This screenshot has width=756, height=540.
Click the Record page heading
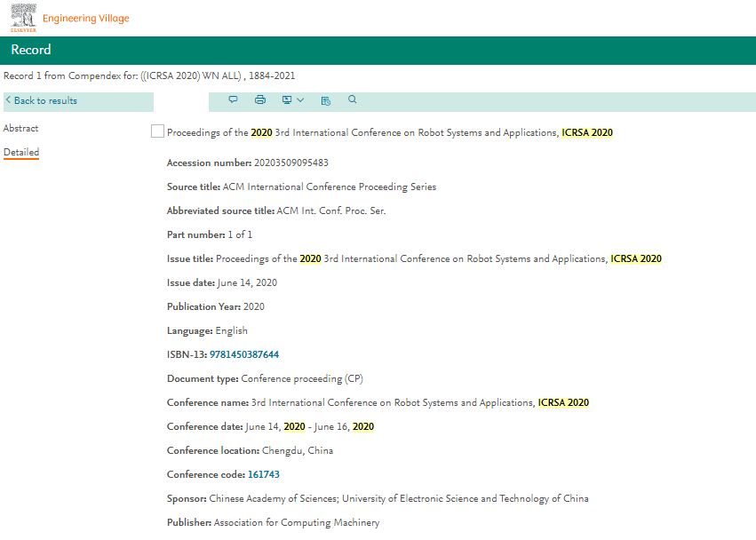31,50
